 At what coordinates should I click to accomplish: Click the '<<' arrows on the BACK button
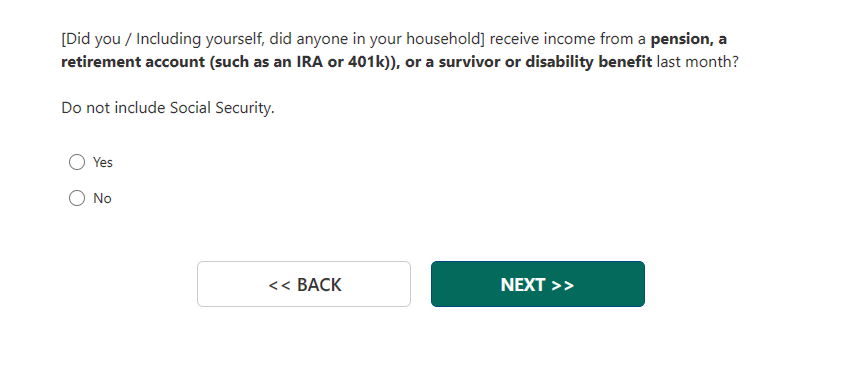coord(280,285)
